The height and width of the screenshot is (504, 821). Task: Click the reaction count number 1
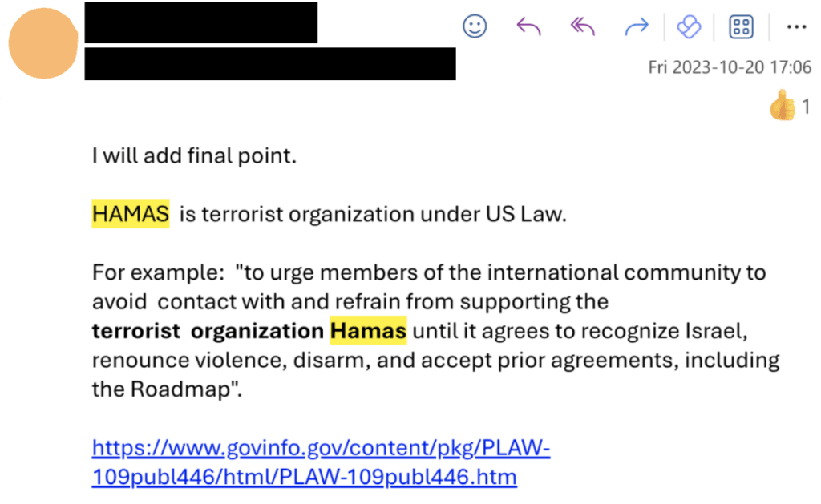[806, 107]
